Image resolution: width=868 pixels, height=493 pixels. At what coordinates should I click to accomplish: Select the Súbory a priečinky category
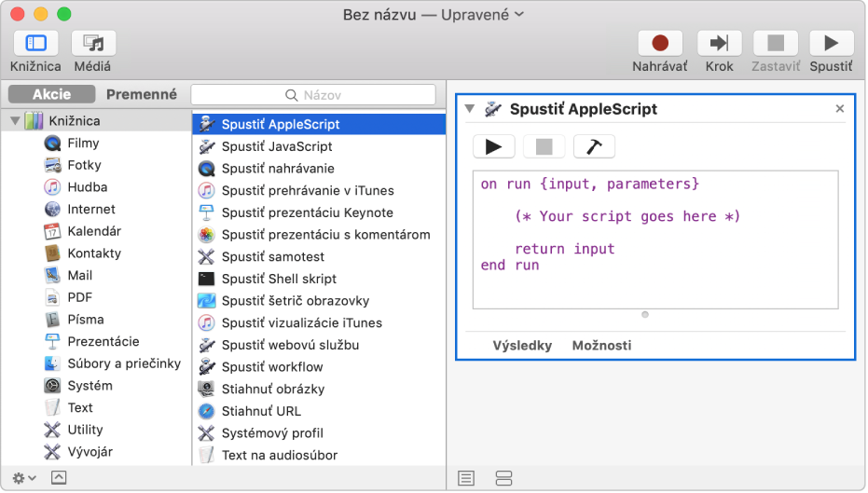click(x=124, y=364)
